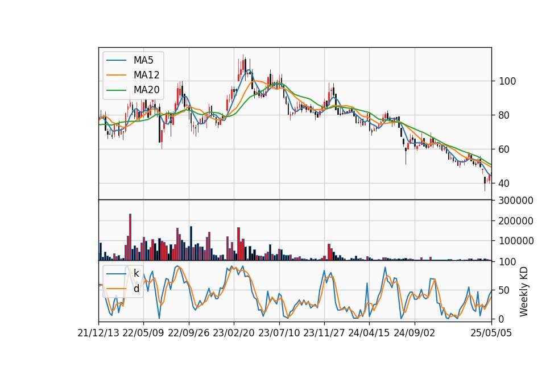Click the MA12 legend label

146,75
